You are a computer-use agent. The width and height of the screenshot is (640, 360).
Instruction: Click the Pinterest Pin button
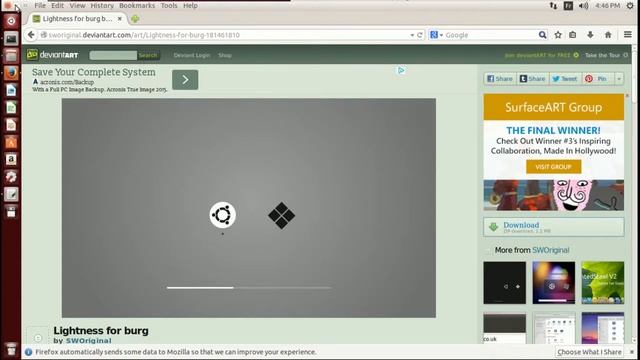tap(598, 79)
